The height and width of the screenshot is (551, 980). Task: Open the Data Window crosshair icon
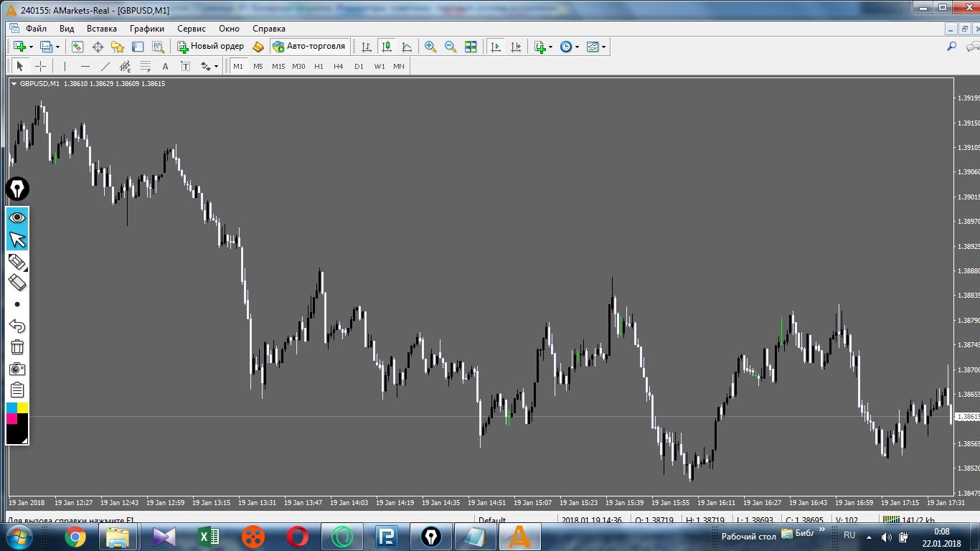coord(98,47)
